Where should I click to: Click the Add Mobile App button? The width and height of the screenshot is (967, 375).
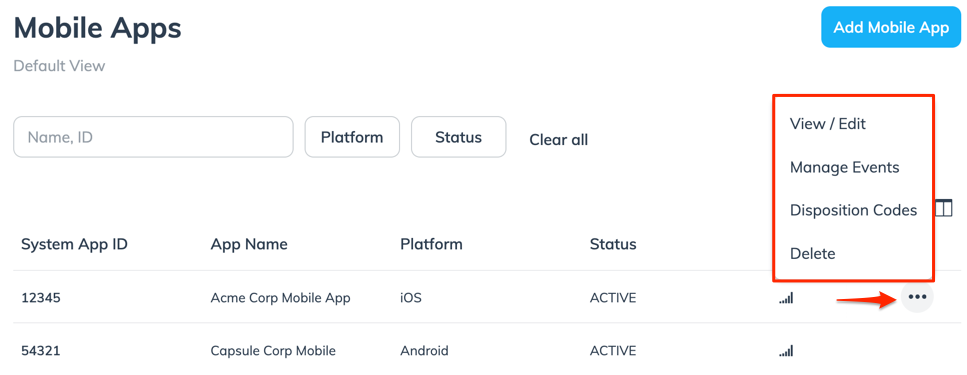tap(891, 28)
